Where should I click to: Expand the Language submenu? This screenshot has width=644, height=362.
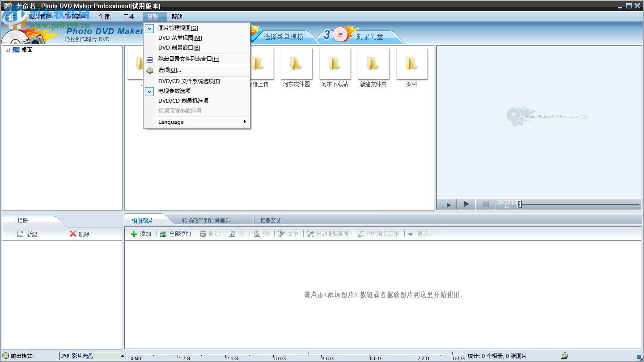tap(171, 122)
